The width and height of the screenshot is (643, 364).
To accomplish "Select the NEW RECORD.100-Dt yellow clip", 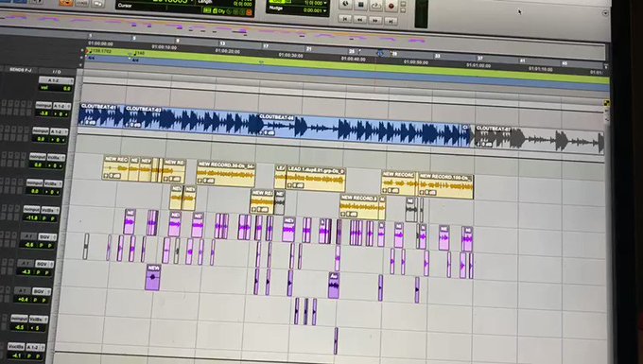I will (x=445, y=186).
